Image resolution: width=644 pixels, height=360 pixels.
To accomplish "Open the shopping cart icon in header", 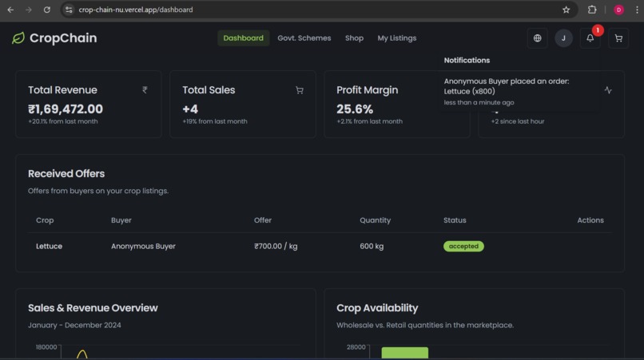I will point(618,38).
